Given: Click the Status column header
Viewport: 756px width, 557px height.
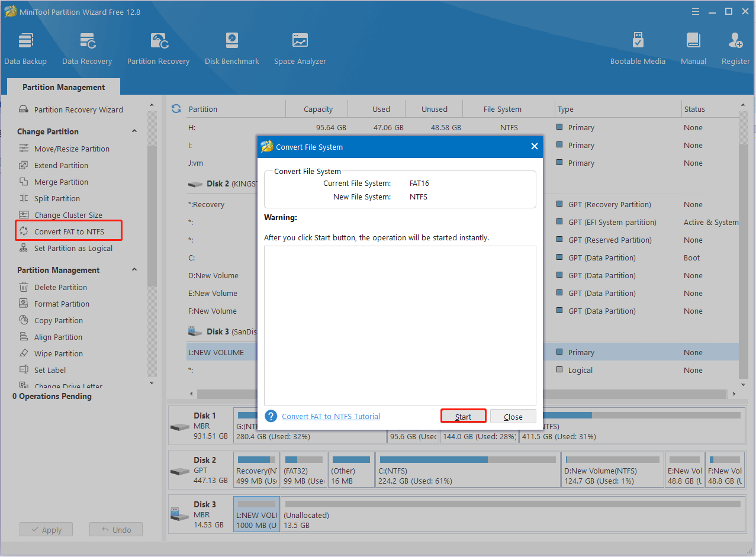Looking at the screenshot, I should click(711, 109).
